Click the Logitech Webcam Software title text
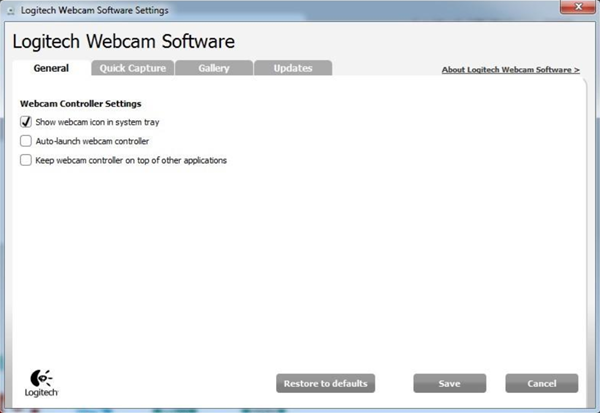 124,41
